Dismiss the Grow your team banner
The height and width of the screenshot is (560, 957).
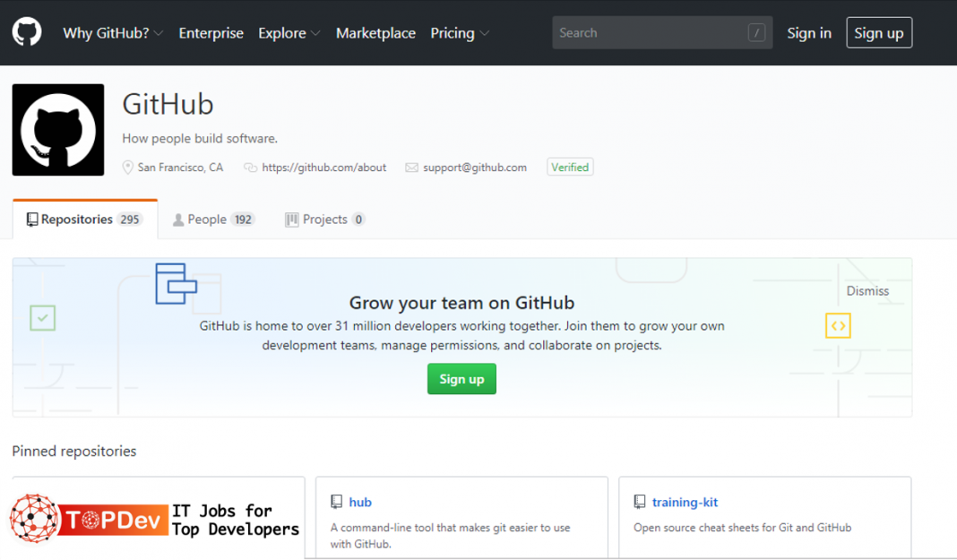(x=867, y=291)
